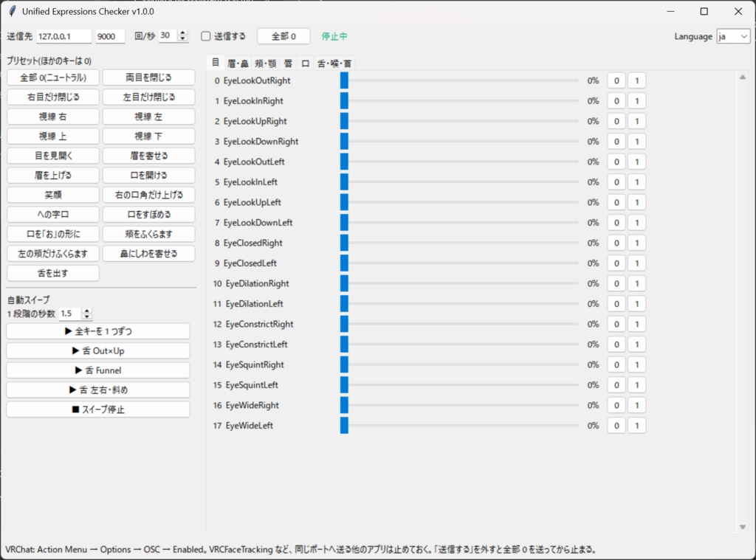Set EyeConstrictLeft to 1

pyautogui.click(x=637, y=345)
